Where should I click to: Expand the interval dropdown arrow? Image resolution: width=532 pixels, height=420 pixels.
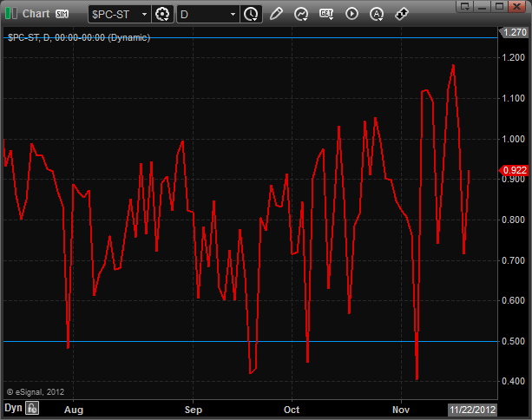[233, 14]
